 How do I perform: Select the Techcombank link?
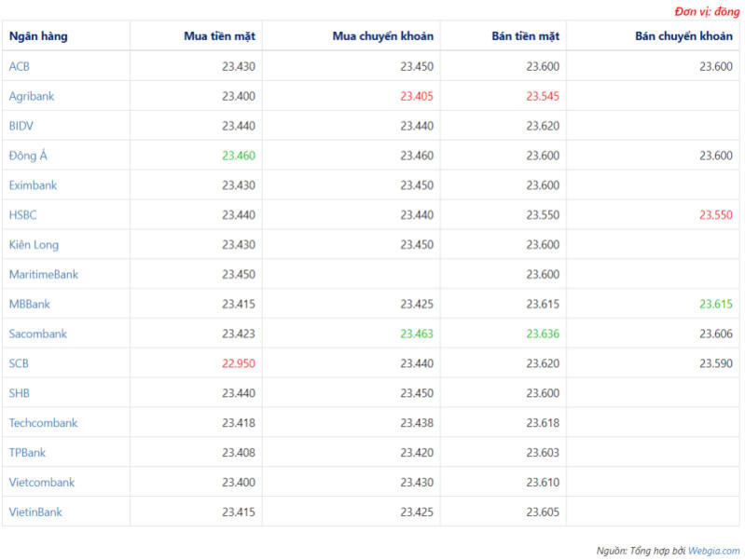(43, 423)
